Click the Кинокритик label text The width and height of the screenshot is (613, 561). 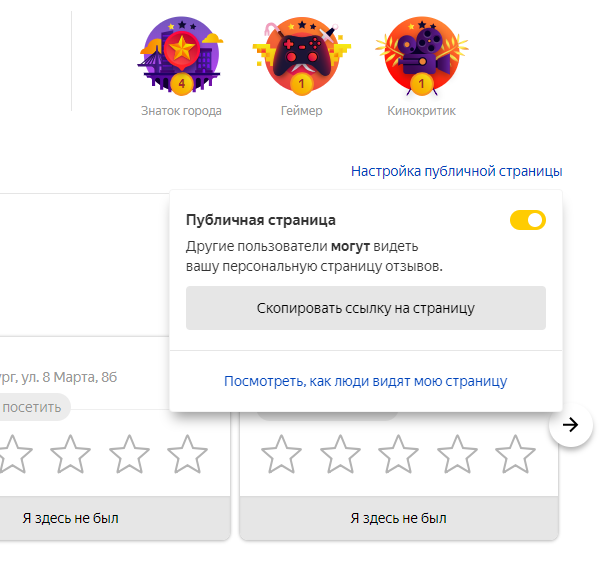point(421,111)
